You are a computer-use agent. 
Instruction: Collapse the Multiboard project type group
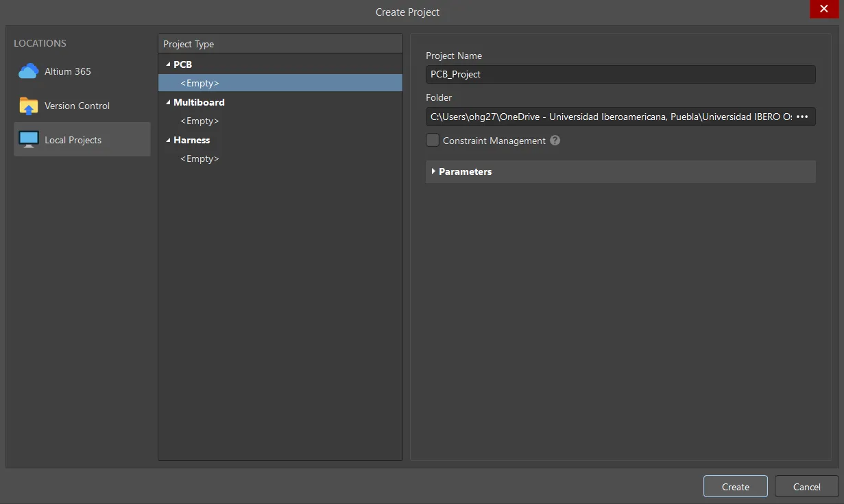pyautogui.click(x=168, y=101)
